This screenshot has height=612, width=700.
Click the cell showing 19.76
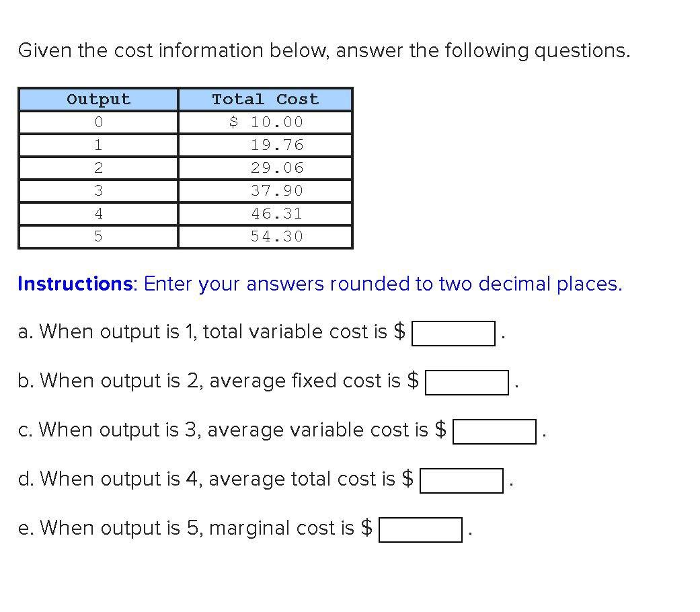point(266,145)
